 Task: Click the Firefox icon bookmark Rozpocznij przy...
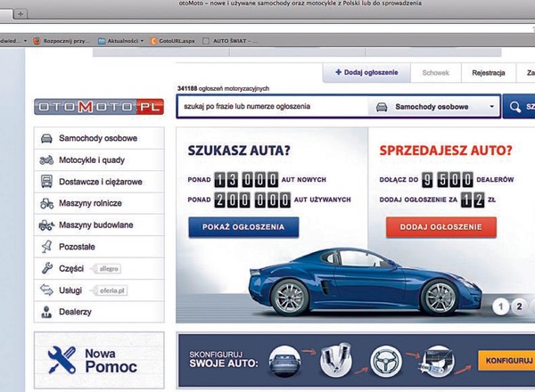37,41
